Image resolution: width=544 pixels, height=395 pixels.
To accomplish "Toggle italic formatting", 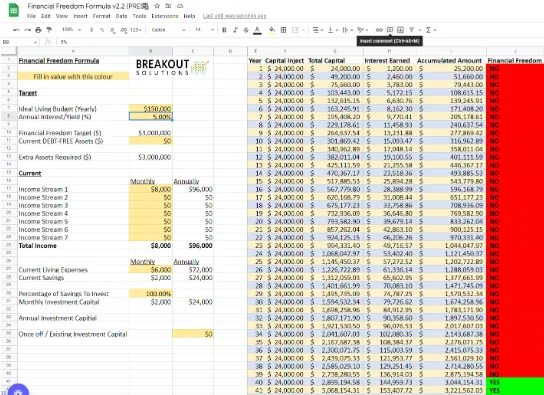I will tap(235, 30).
